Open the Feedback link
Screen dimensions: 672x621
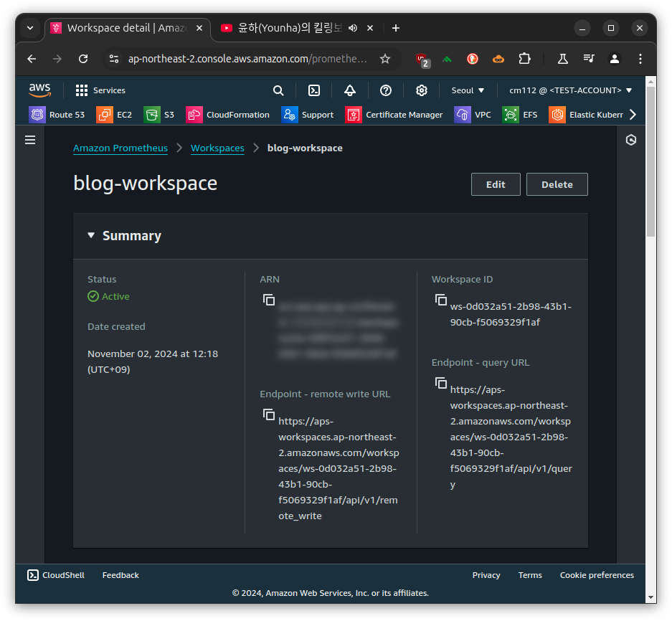120,576
